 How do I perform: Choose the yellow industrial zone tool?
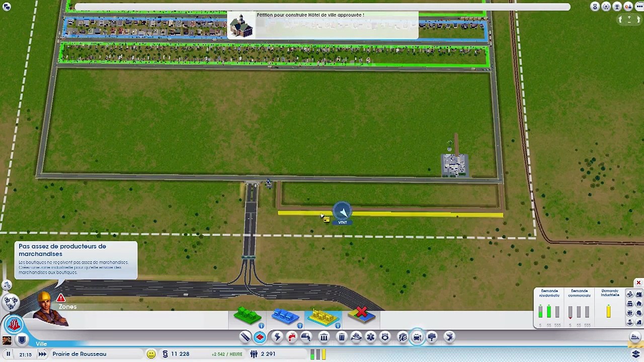click(x=323, y=316)
